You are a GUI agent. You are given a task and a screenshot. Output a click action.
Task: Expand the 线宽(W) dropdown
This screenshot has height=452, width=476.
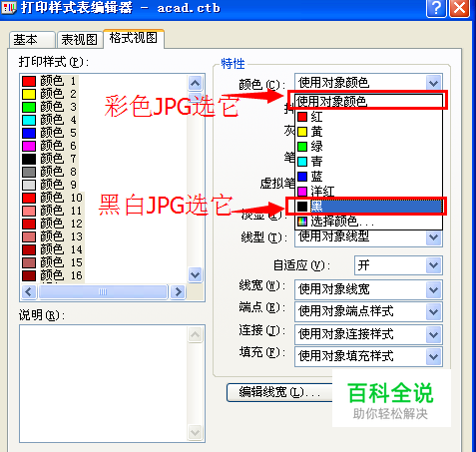pyautogui.click(x=433, y=289)
